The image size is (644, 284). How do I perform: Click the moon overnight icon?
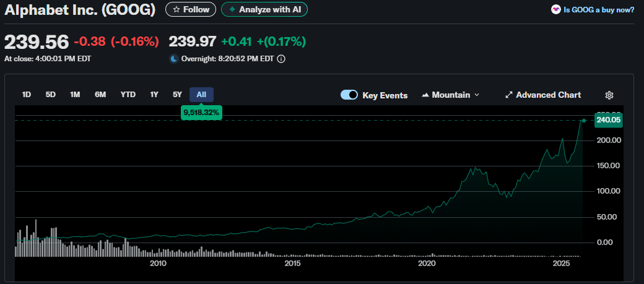point(174,59)
